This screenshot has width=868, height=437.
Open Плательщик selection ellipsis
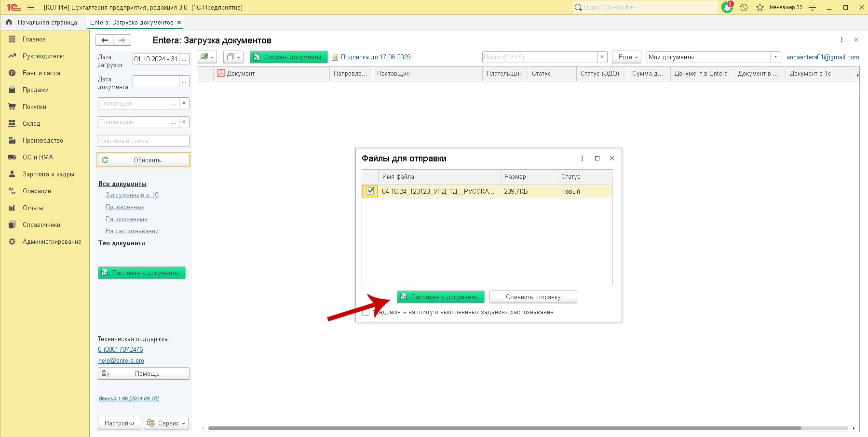pyautogui.click(x=174, y=122)
